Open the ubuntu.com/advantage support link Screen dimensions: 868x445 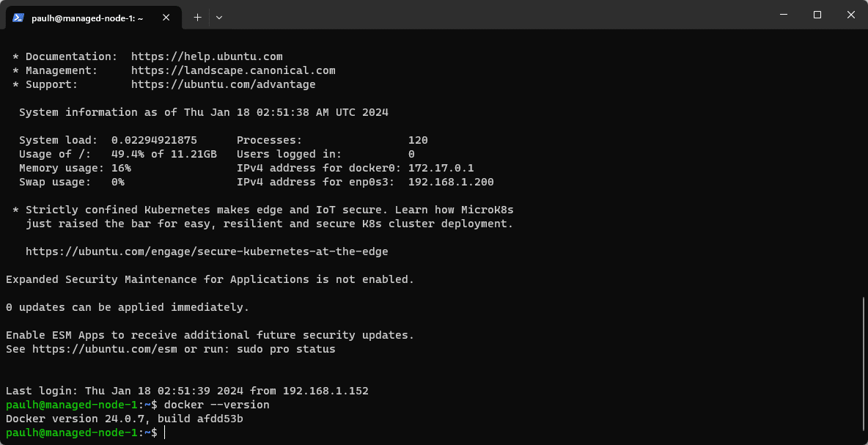pyautogui.click(x=223, y=84)
